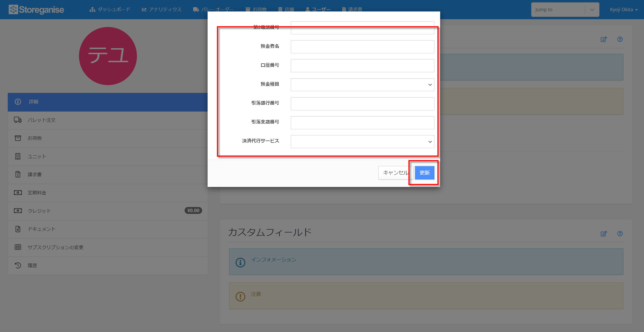Expand the 預金種目 dropdown
The height and width of the screenshot is (332, 644).
tap(362, 85)
